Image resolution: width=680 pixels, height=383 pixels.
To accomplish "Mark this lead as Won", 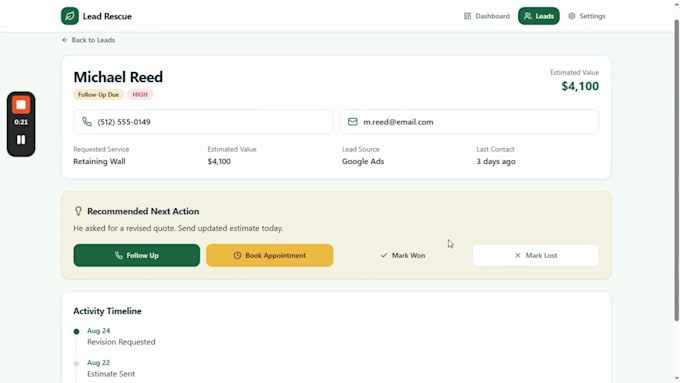I will (402, 255).
